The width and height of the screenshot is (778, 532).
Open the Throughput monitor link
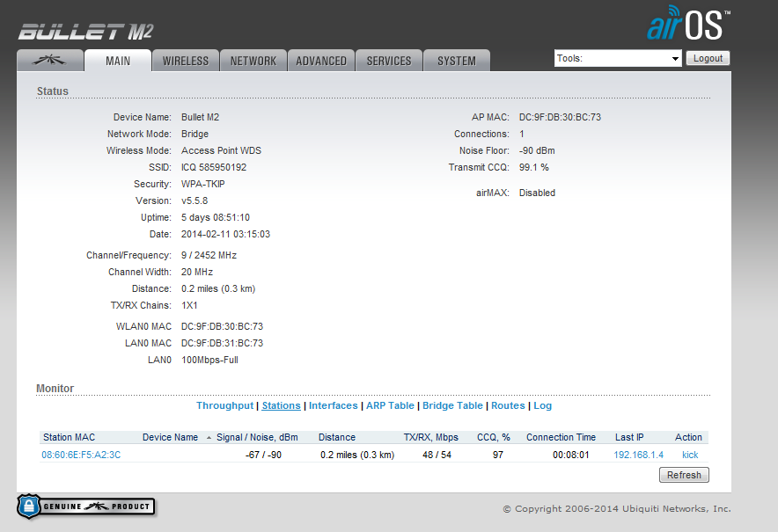click(224, 405)
